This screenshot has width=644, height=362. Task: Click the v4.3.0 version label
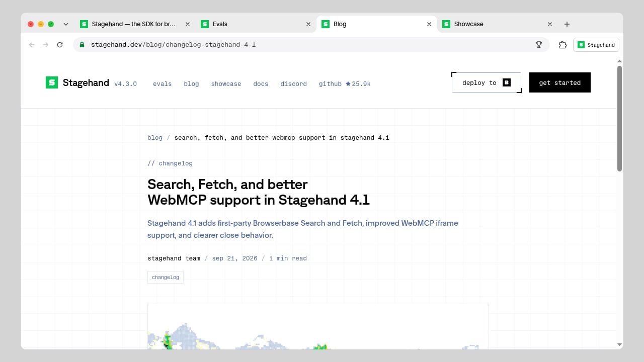click(x=125, y=84)
